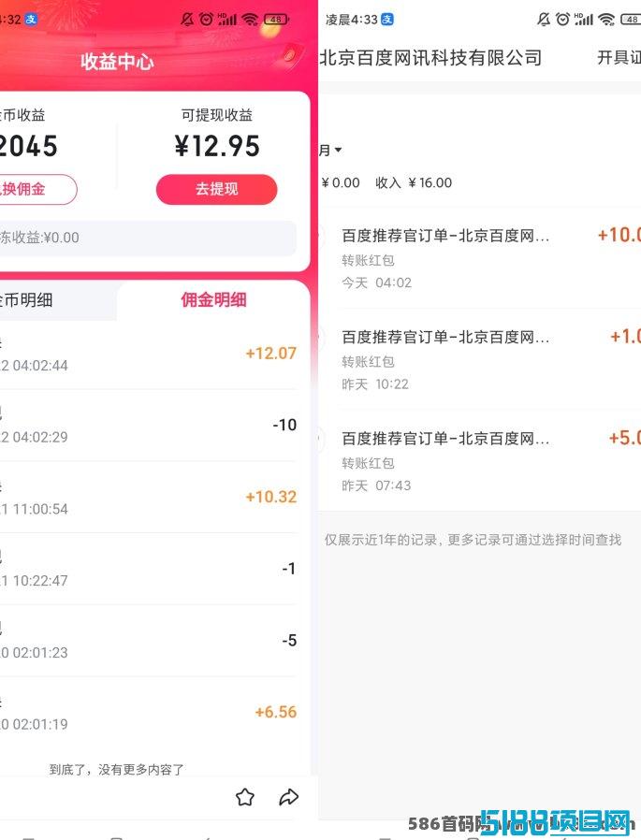
Task: Tap the alarm clock status icon on right screen
Action: coord(562,20)
